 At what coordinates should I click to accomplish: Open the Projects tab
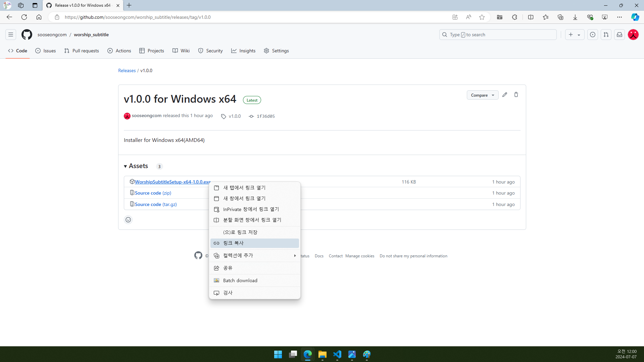[x=152, y=51]
